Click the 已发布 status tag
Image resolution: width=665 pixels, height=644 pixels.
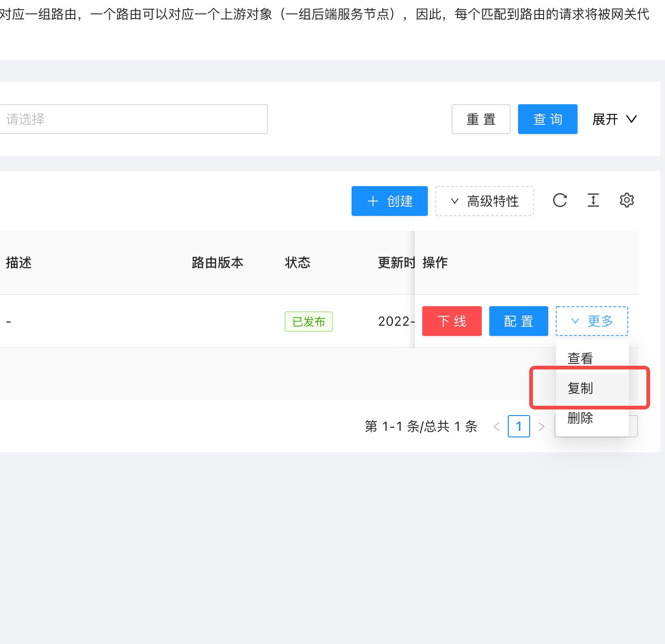(x=308, y=321)
